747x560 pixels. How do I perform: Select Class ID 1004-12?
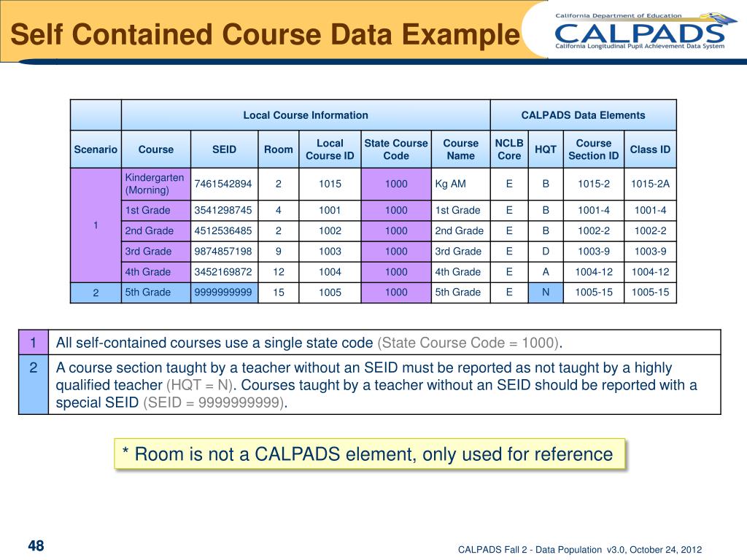coord(650,272)
